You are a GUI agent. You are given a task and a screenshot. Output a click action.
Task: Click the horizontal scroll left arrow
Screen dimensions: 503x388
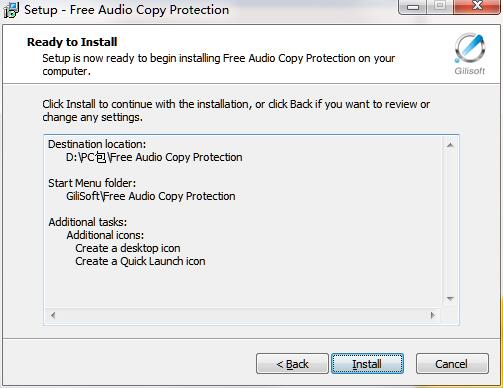pos(53,315)
